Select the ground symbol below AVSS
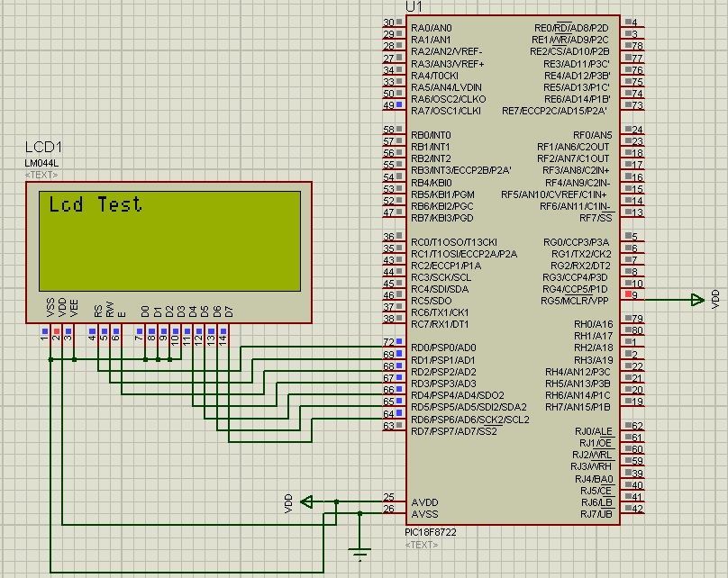728x578 pixels. pos(359,555)
